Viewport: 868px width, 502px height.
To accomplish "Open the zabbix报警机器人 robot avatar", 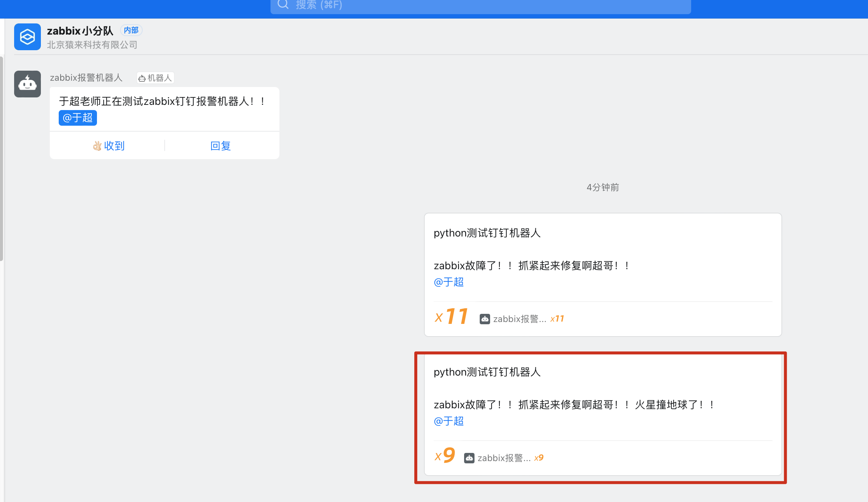I will point(27,84).
